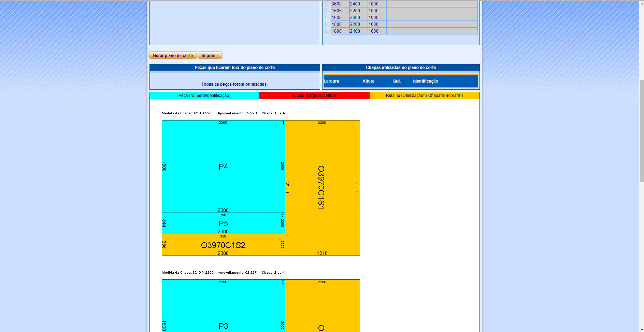The image size is (644, 332).
Task: Toggle the checkbox for the 1800 x 2200 sheet
Action: pos(327,24)
